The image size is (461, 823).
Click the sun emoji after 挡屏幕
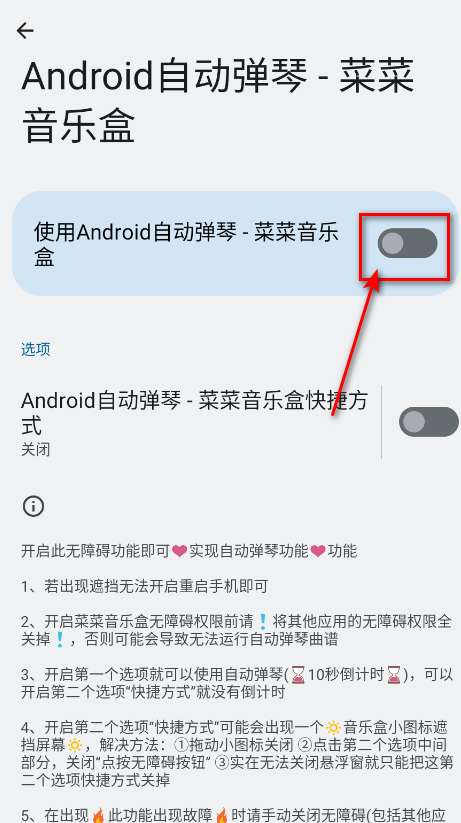tap(75, 745)
